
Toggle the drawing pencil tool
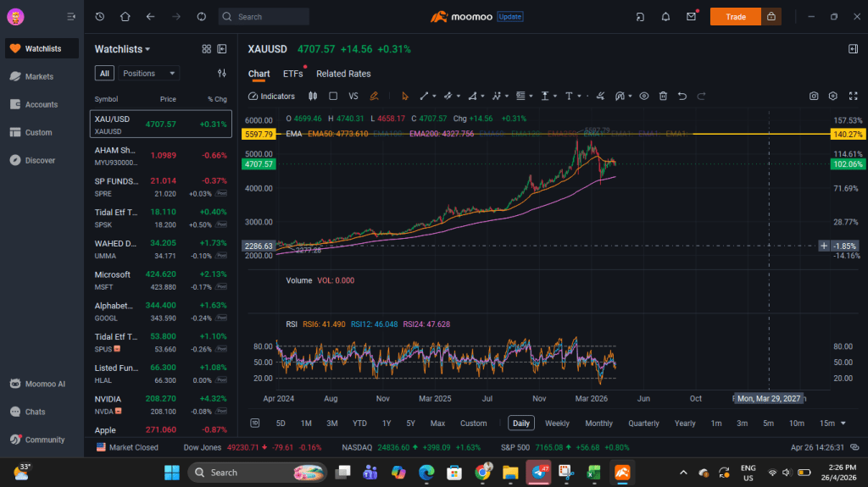pyautogui.click(x=374, y=97)
